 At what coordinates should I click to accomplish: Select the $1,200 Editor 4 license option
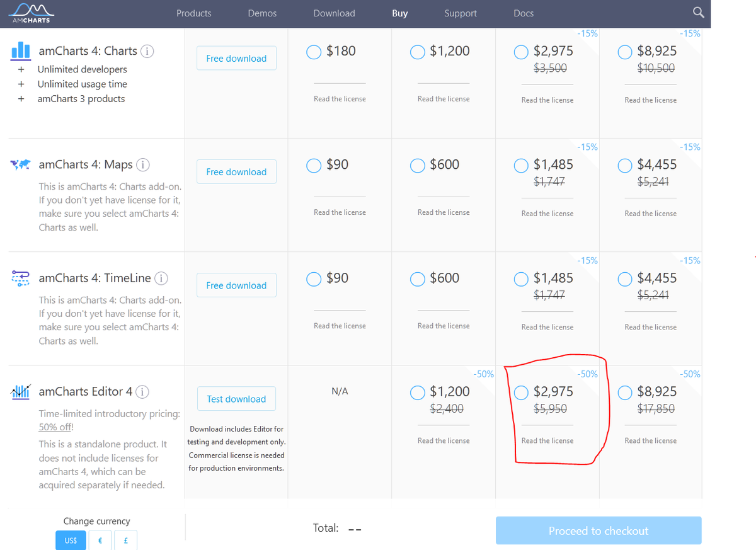[x=417, y=392]
